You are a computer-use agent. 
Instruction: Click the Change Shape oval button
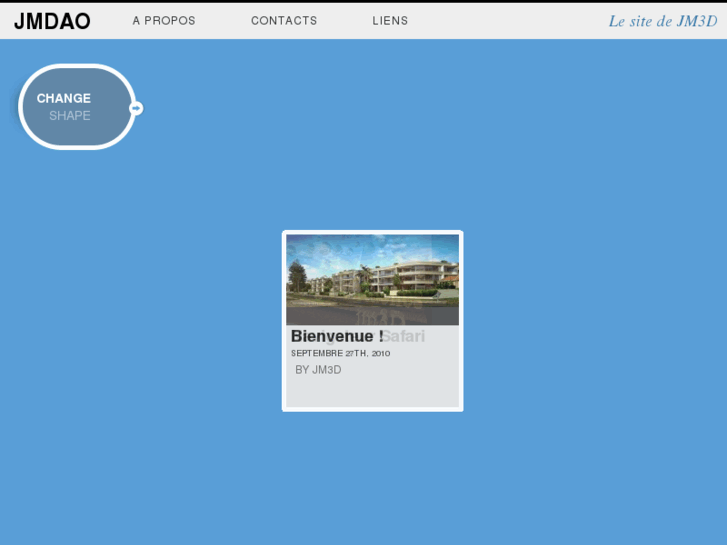pos(77,107)
